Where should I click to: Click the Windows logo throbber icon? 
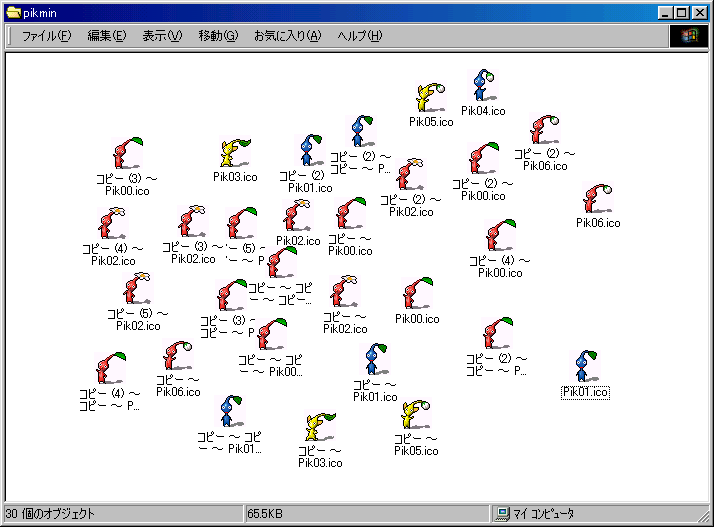point(689,36)
